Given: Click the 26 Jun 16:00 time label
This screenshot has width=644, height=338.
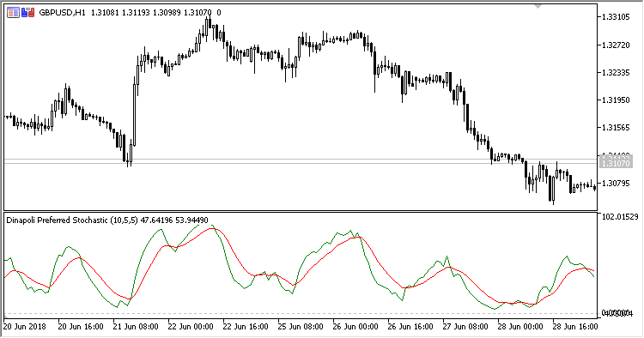Looking at the screenshot, I should [x=410, y=327].
